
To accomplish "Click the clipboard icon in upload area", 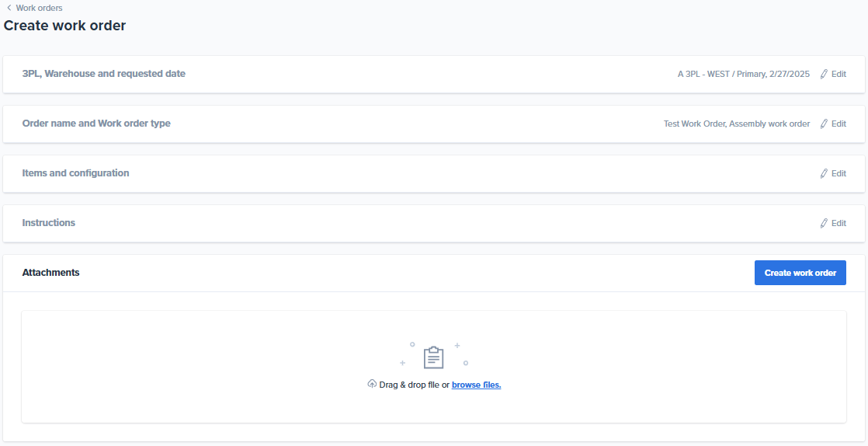I will [433, 357].
